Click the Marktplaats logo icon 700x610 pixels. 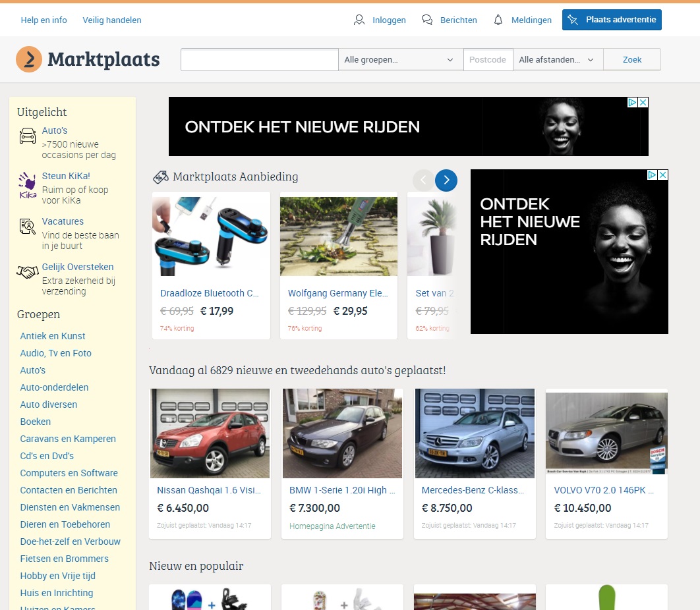point(29,59)
